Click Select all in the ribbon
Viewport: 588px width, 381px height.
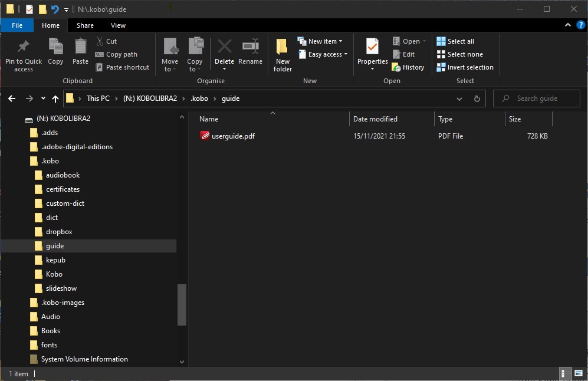455,41
